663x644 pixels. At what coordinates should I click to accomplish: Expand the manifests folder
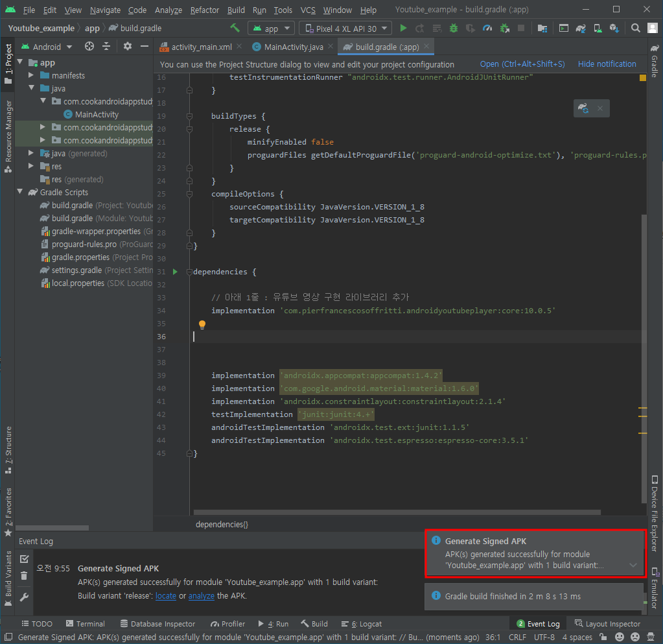(x=31, y=75)
